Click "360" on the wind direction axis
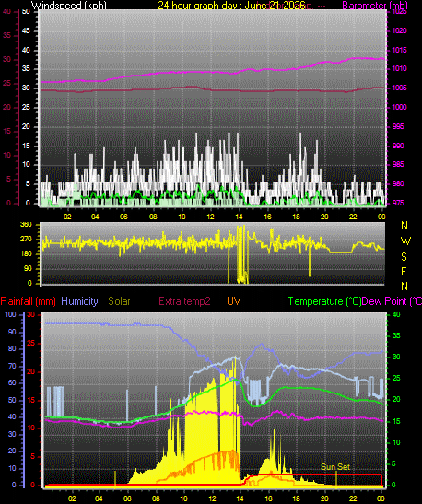422x504 pixels. coord(26,225)
